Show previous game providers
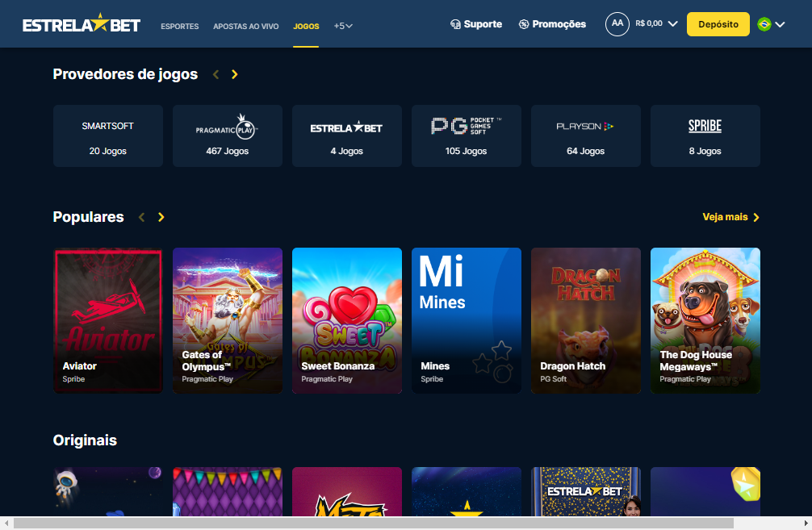 tap(216, 74)
